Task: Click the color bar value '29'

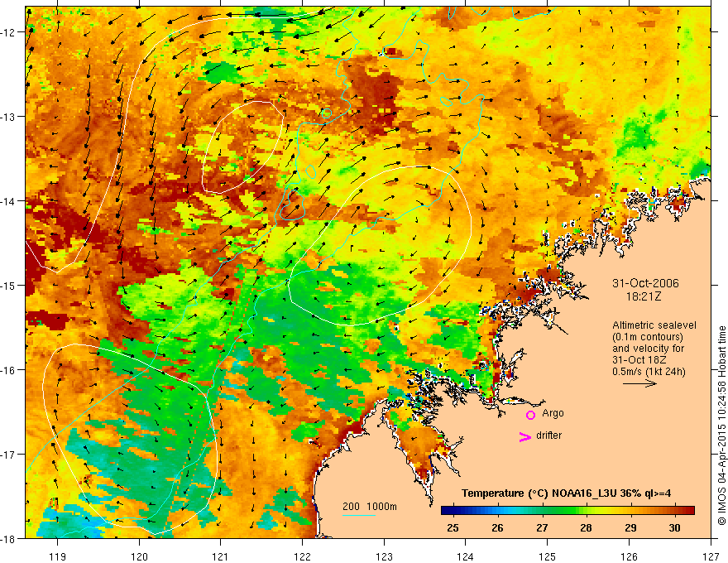Action: pyautogui.click(x=630, y=527)
